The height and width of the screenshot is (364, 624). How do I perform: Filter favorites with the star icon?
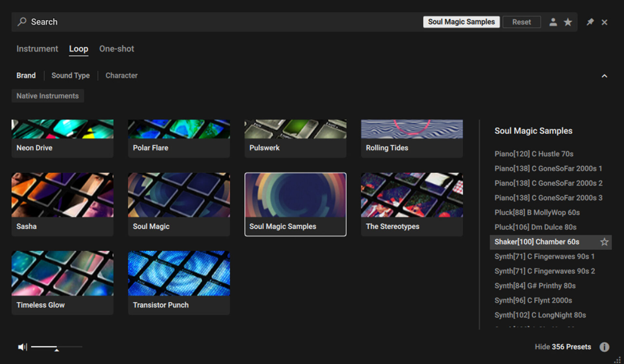coord(568,22)
